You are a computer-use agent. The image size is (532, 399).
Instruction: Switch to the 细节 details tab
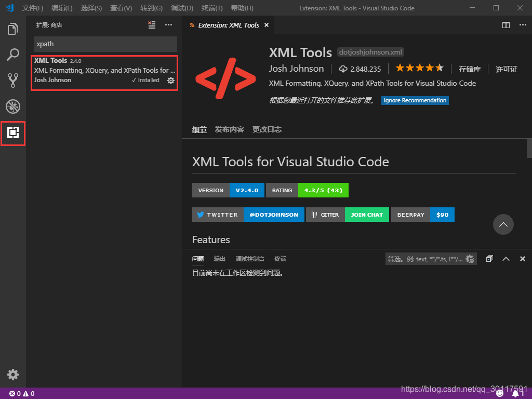click(199, 129)
